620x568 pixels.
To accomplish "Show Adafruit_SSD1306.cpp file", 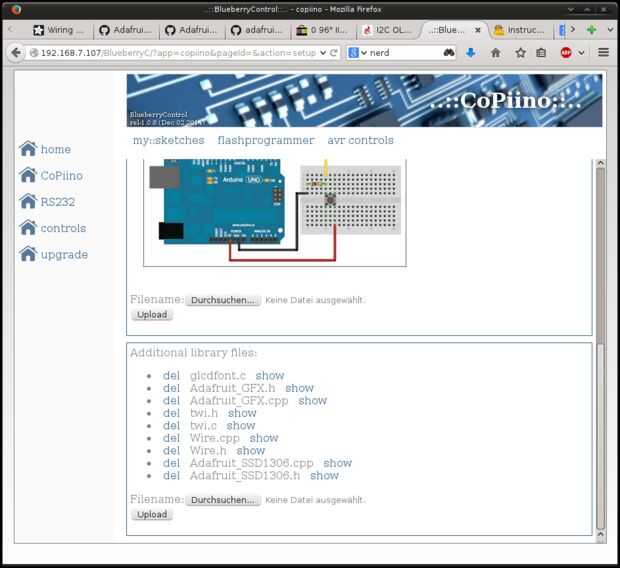I will 337,463.
